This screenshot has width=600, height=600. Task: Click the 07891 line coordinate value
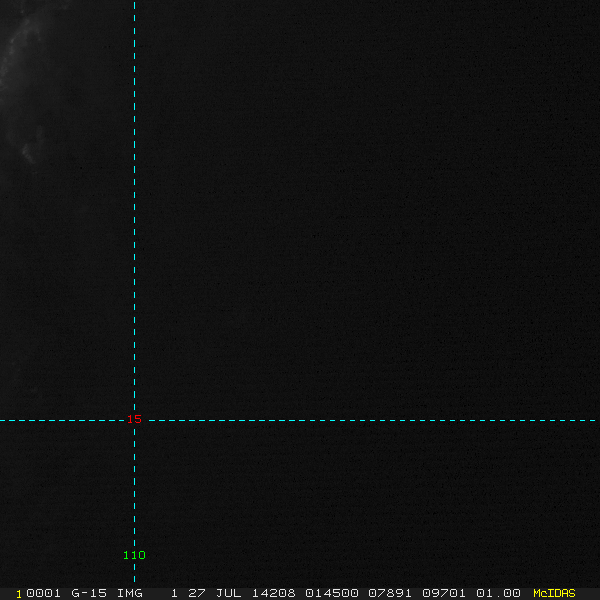(x=392, y=593)
